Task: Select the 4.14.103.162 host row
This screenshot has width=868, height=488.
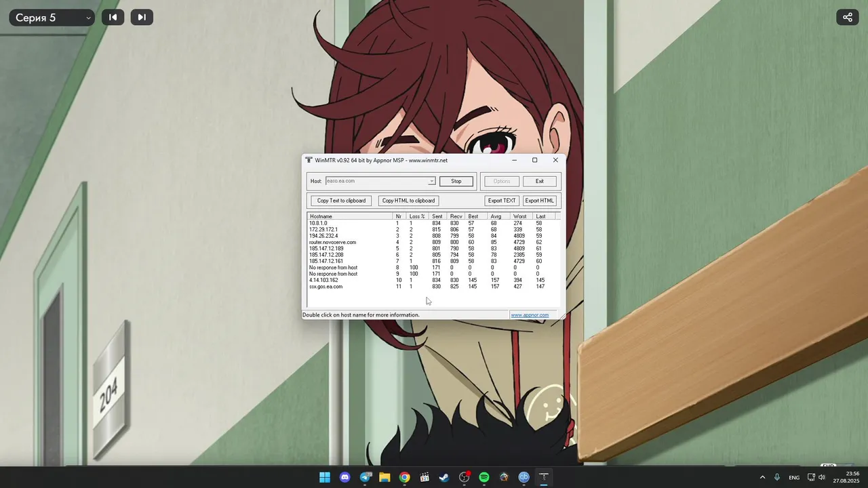Action: tap(434, 280)
